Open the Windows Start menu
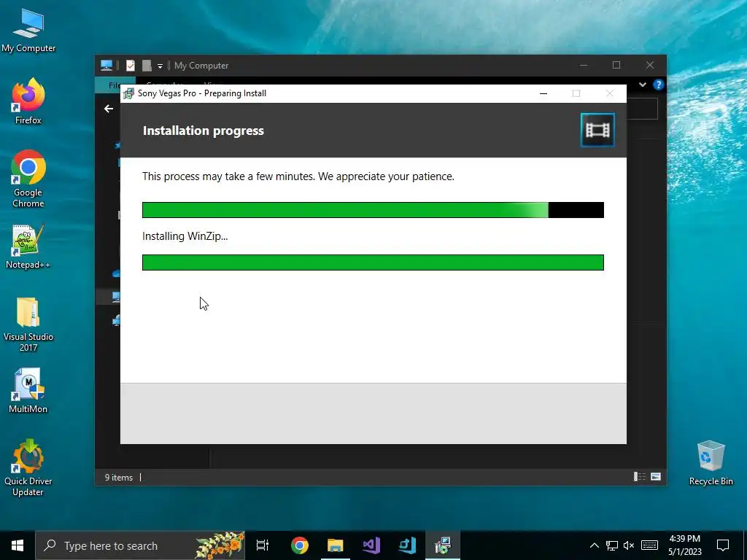This screenshot has width=747, height=560. [18, 545]
